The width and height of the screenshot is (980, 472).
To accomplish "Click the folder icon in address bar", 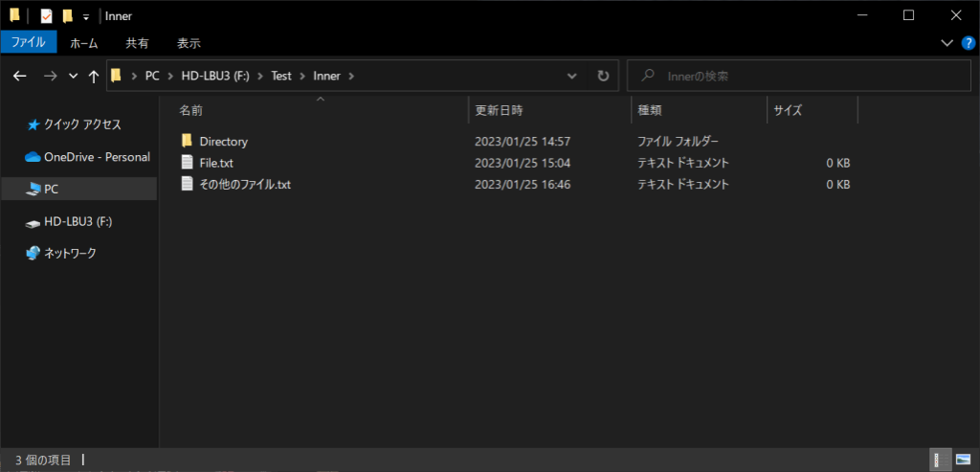I will pos(116,76).
